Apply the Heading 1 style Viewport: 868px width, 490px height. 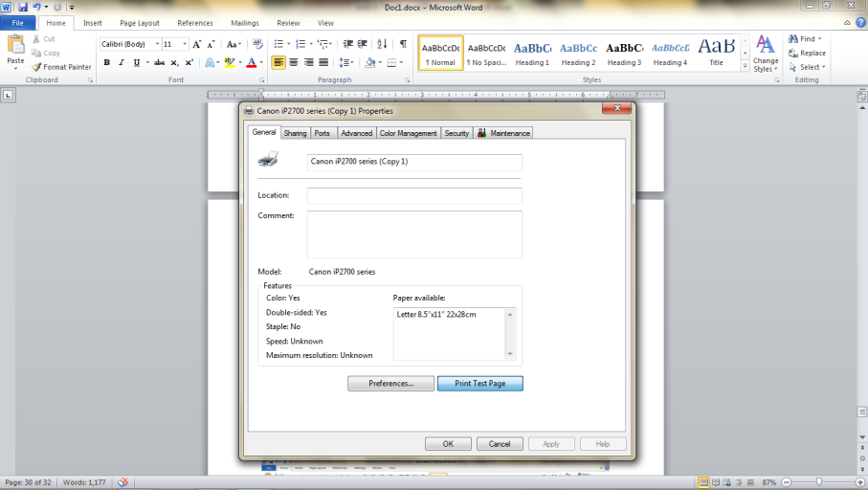pyautogui.click(x=532, y=54)
